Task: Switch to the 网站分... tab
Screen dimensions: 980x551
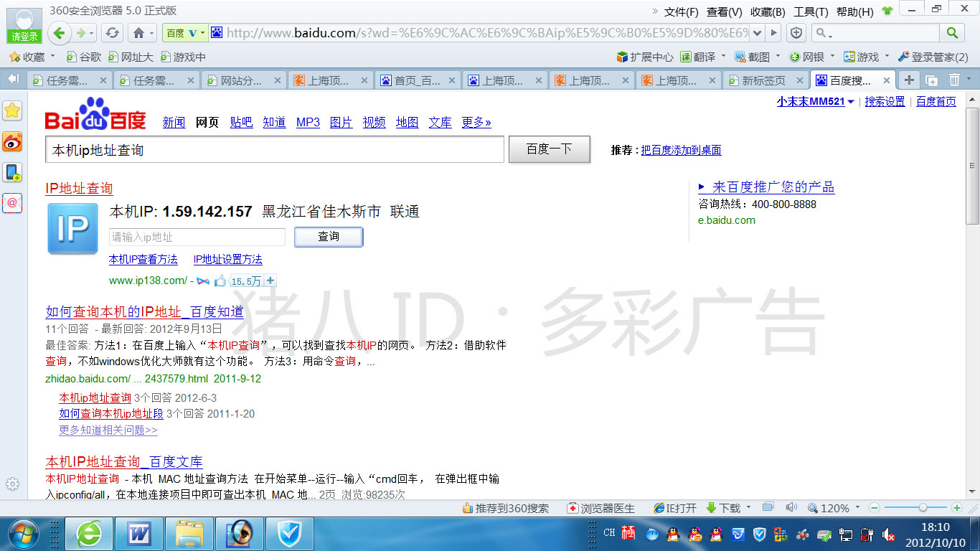Action: point(242,80)
